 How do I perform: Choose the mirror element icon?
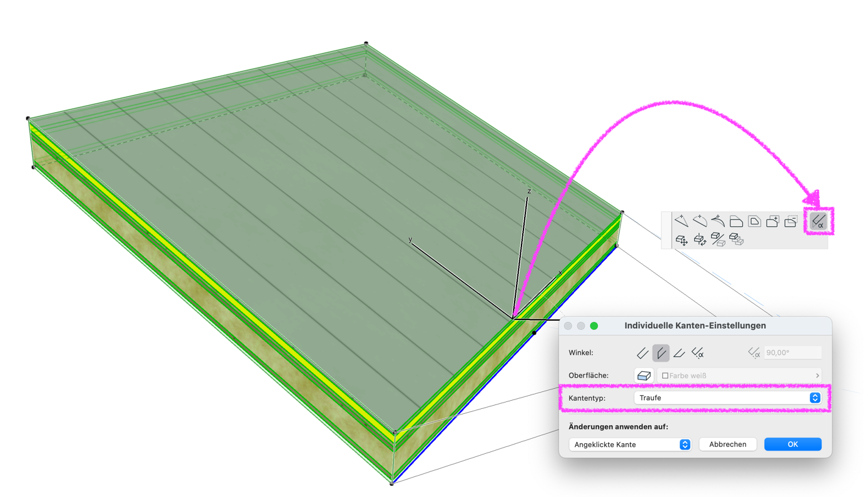[x=718, y=239]
